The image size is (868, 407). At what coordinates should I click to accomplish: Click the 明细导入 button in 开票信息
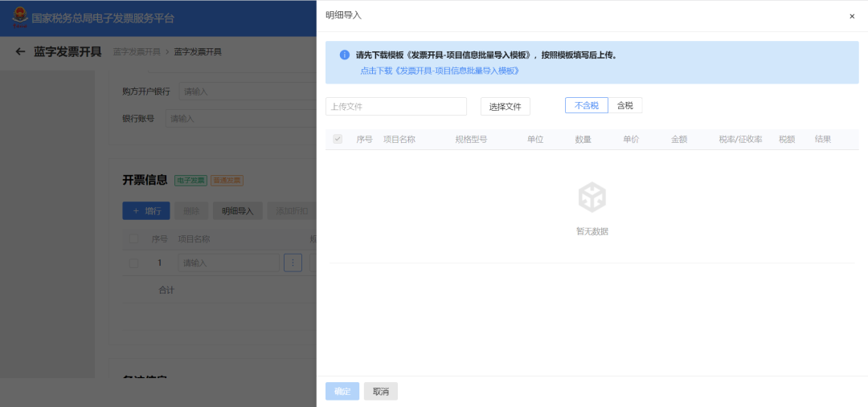[237, 211]
